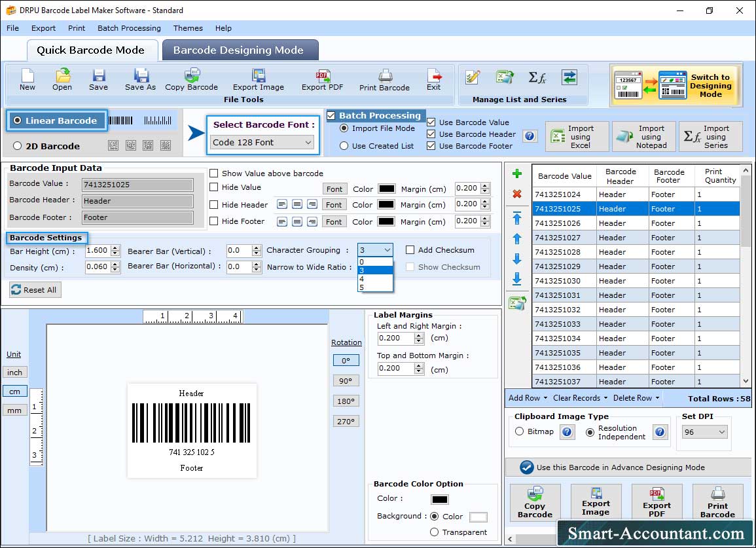
Task: Switch unit to inch button
Action: pyautogui.click(x=14, y=373)
